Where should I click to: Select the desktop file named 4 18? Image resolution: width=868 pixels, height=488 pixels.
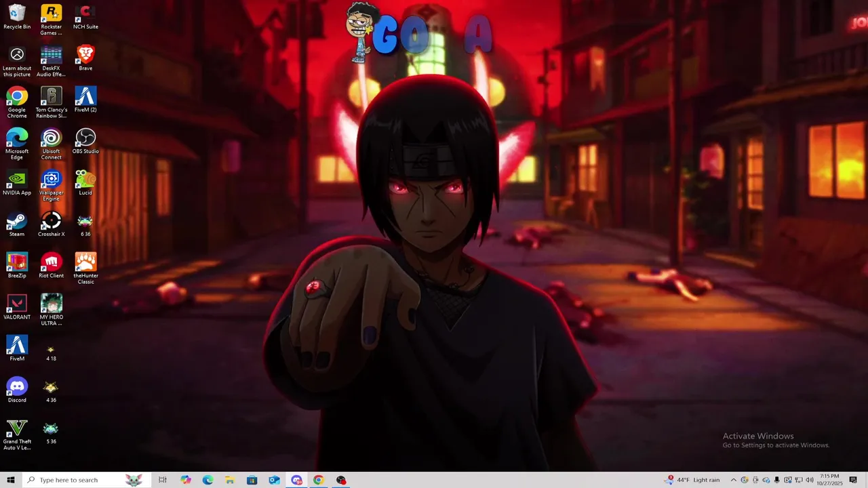tap(51, 352)
